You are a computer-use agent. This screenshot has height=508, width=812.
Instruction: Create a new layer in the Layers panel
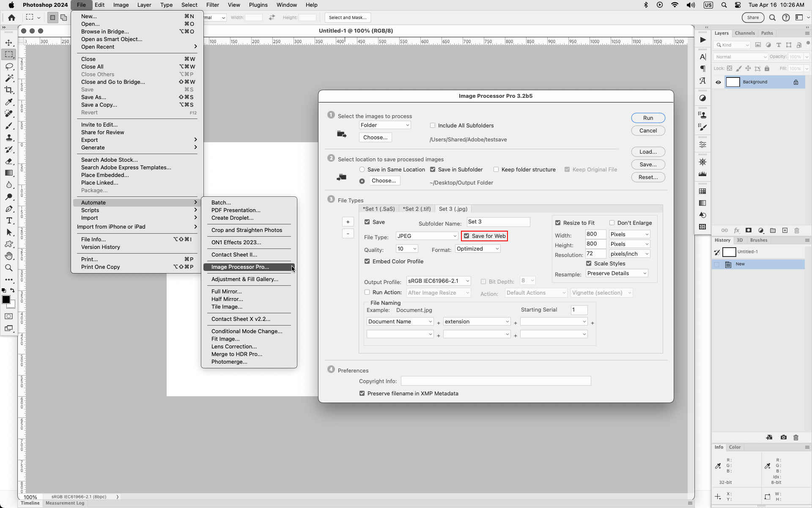[x=785, y=230]
